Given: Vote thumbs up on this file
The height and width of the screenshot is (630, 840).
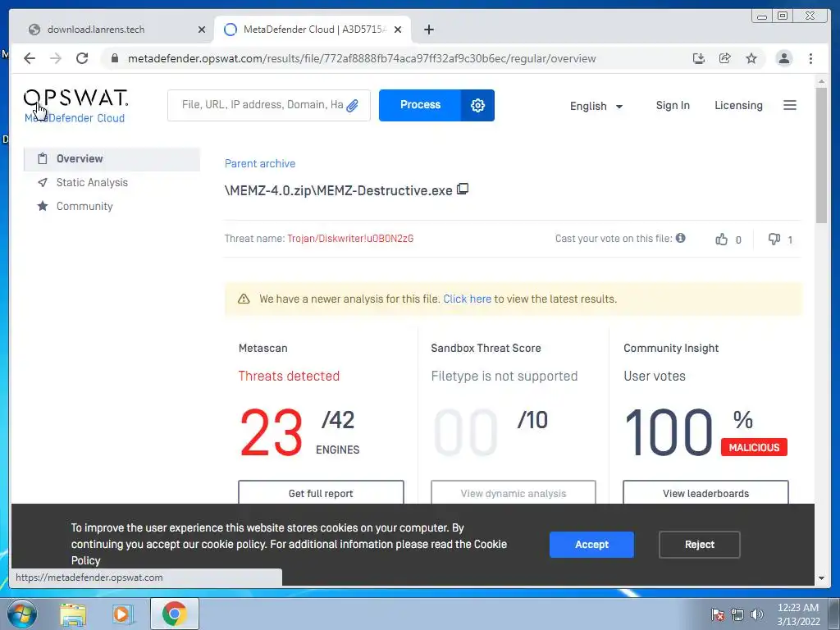Looking at the screenshot, I should point(721,239).
